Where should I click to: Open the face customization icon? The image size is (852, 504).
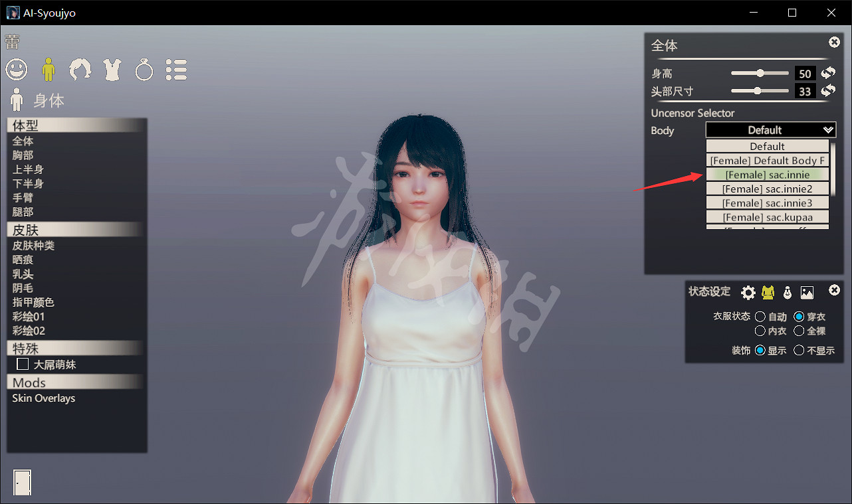point(17,69)
